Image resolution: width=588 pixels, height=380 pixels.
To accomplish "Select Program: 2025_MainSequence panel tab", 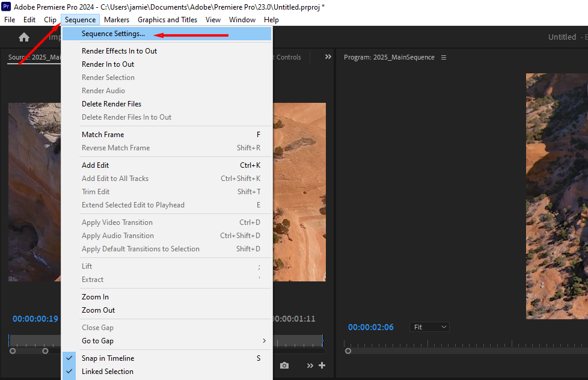I will (x=389, y=57).
